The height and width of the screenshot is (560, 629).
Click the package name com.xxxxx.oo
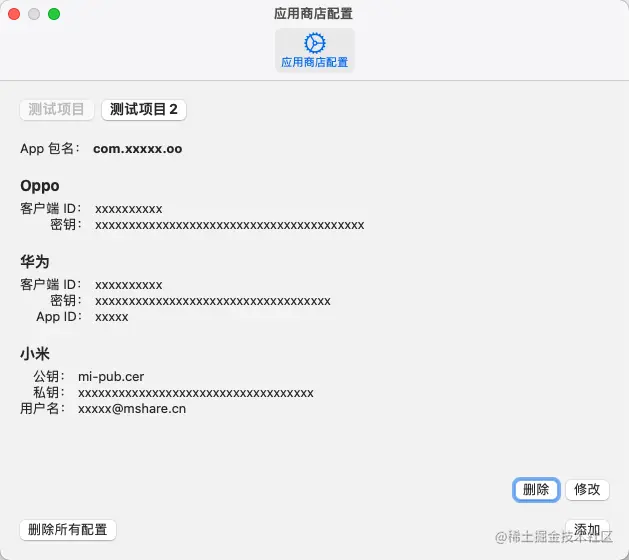coord(138,149)
